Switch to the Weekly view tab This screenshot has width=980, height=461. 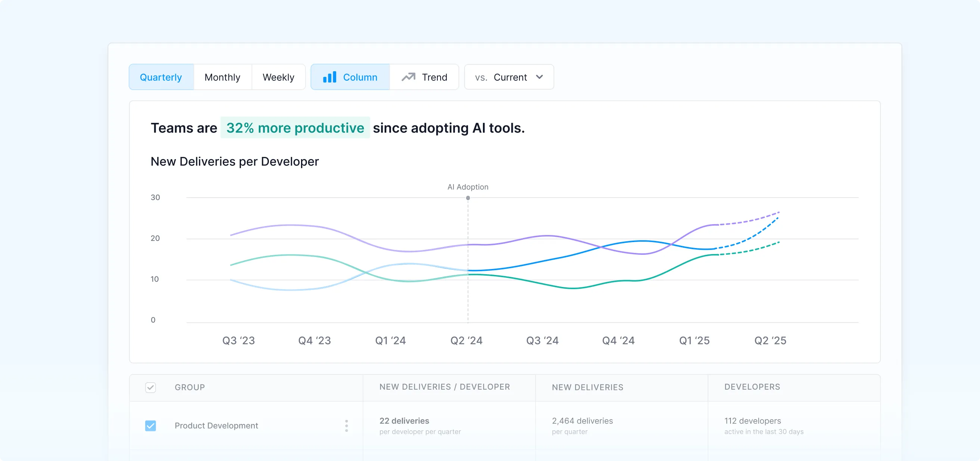coord(279,77)
